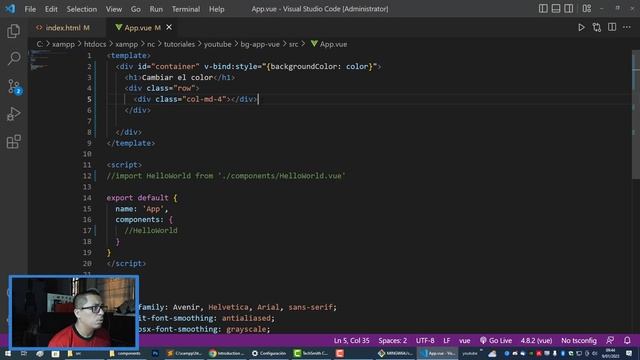Open the File menu
640x360 pixels.
click(30, 9)
